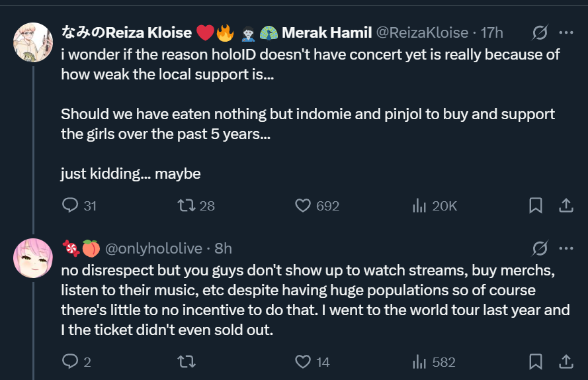
Task: Repost the onlyhololive reply
Action: 187,361
